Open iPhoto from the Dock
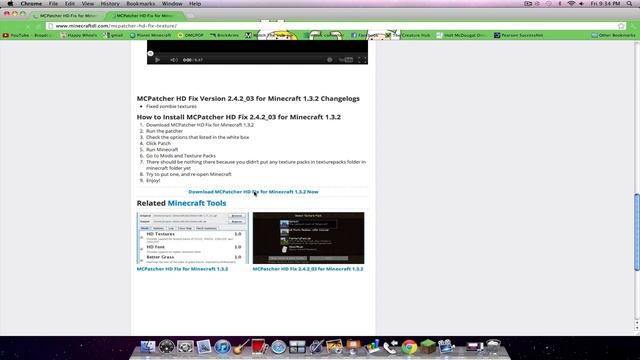 334,347
